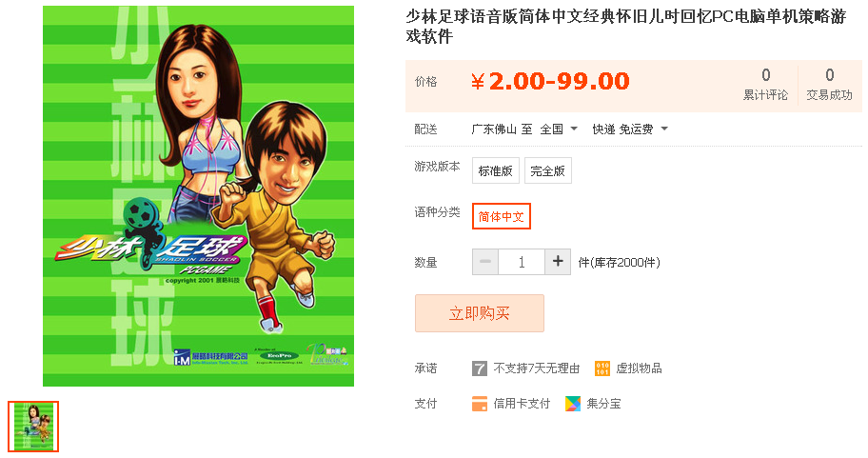Click the 不支持7天无理由 promise text

point(537,368)
